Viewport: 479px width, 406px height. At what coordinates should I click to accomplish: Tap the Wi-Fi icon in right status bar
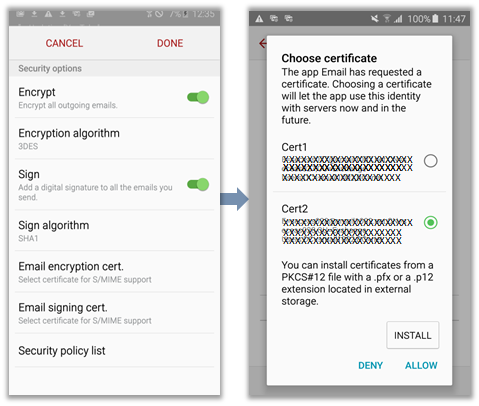[387, 19]
